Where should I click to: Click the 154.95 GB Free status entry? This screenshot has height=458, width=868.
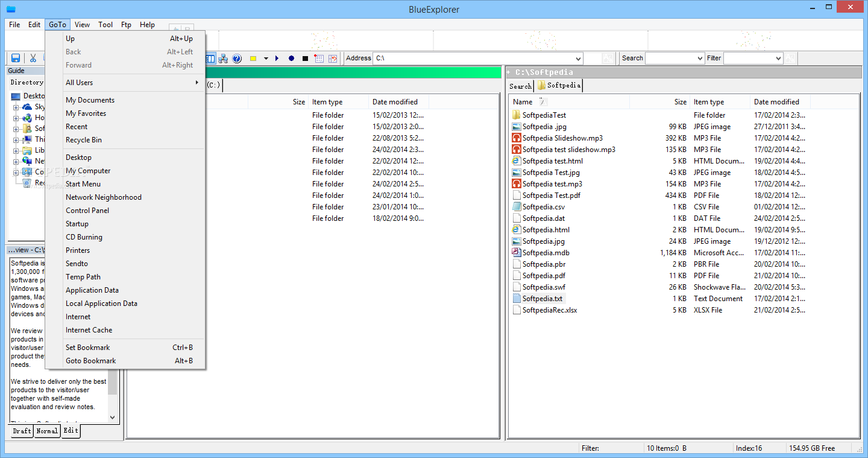click(812, 448)
